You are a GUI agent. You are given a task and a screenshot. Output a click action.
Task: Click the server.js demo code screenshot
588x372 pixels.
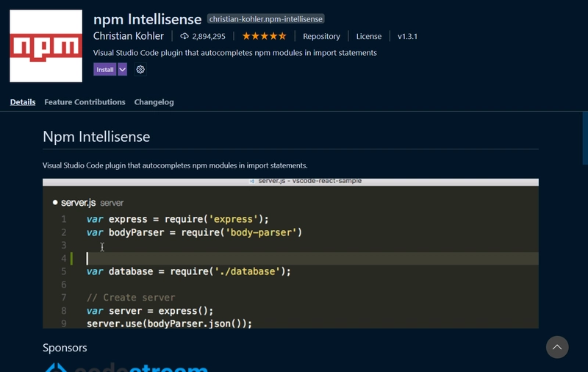(290, 254)
